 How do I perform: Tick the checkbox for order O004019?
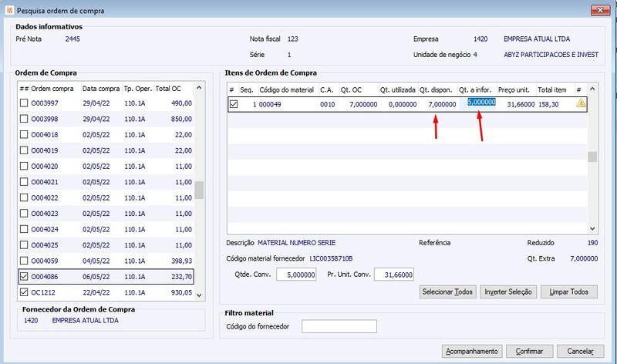pyautogui.click(x=24, y=150)
